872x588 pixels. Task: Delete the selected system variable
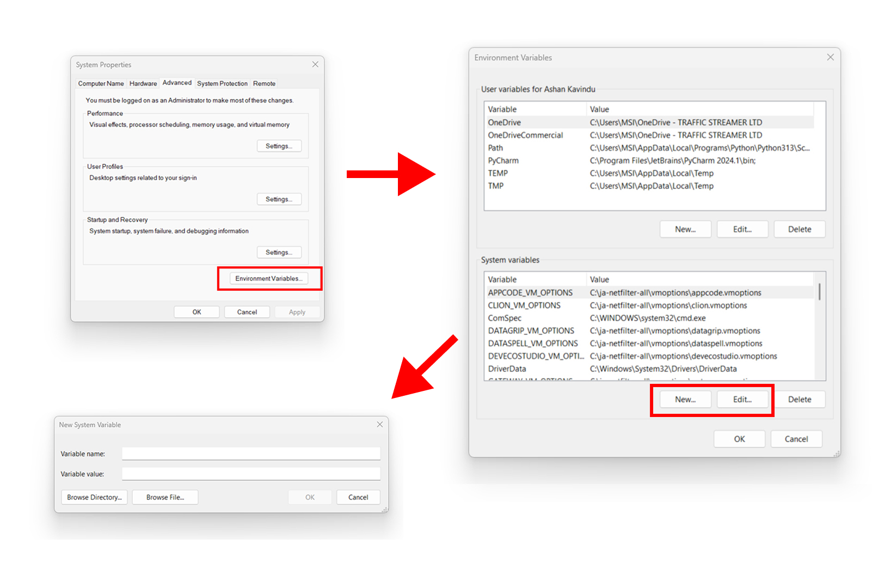coord(799,399)
